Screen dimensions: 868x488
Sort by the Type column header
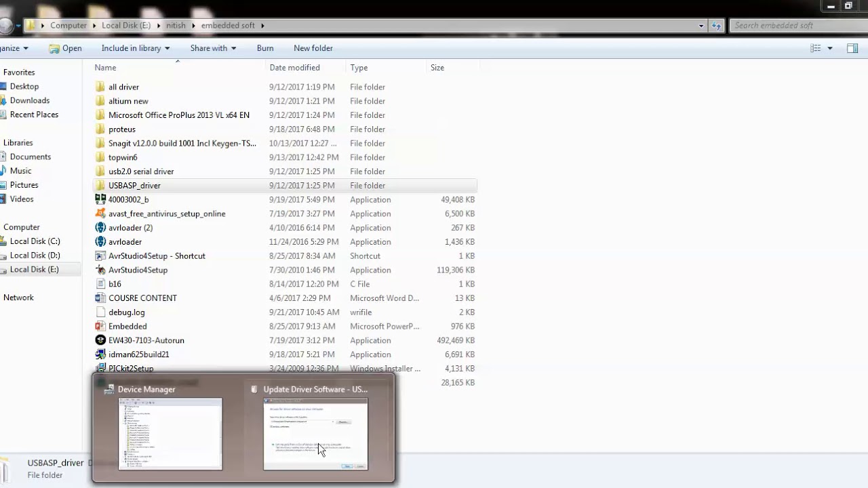click(x=359, y=68)
